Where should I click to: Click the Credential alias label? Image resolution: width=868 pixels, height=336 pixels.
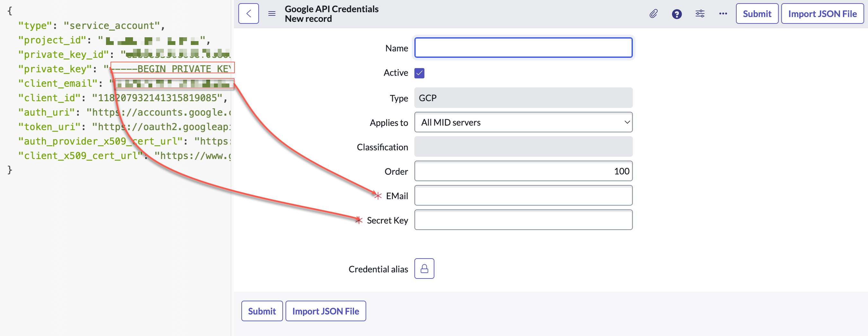point(378,269)
